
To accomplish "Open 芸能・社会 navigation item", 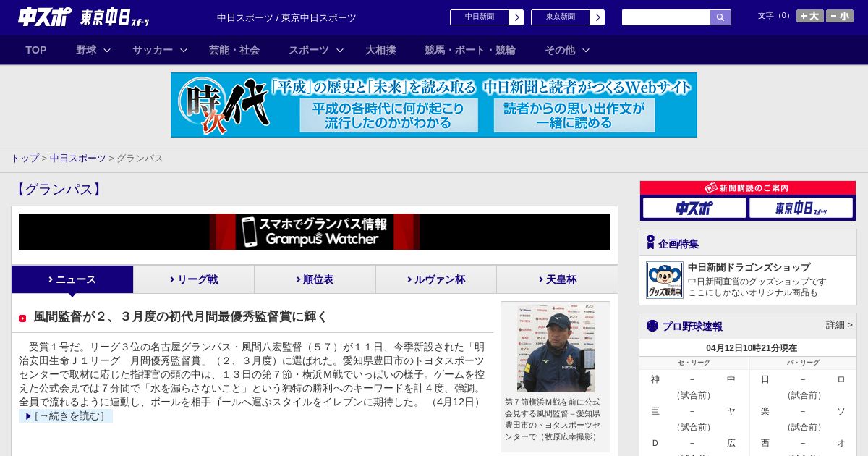I will point(234,50).
